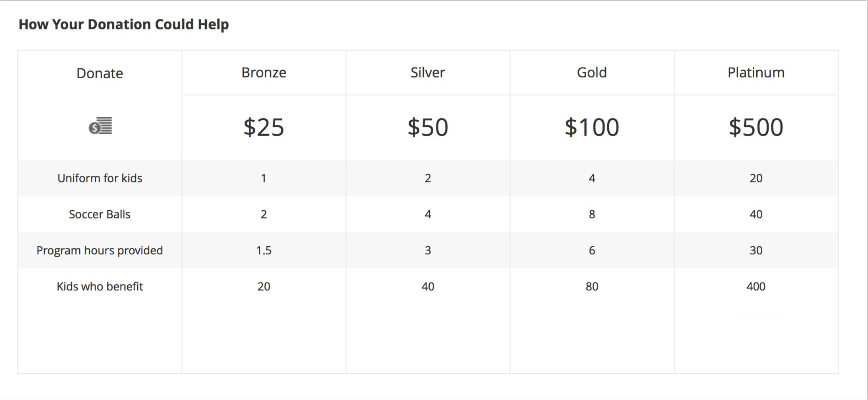This screenshot has height=400, width=868.
Task: Click the Kids who benefit label
Action: [x=100, y=286]
